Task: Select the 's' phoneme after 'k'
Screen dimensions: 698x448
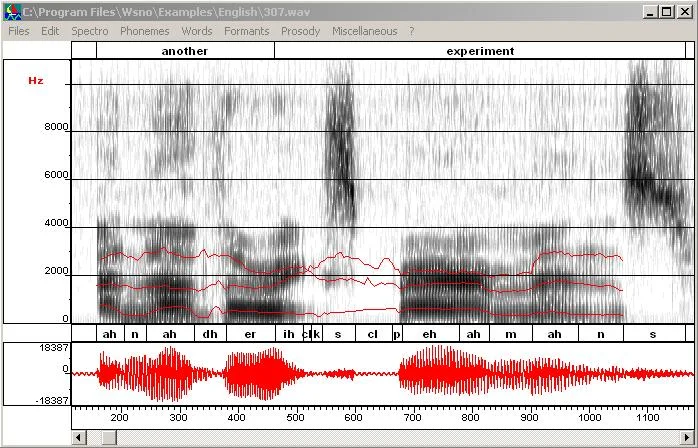Action: click(338, 334)
